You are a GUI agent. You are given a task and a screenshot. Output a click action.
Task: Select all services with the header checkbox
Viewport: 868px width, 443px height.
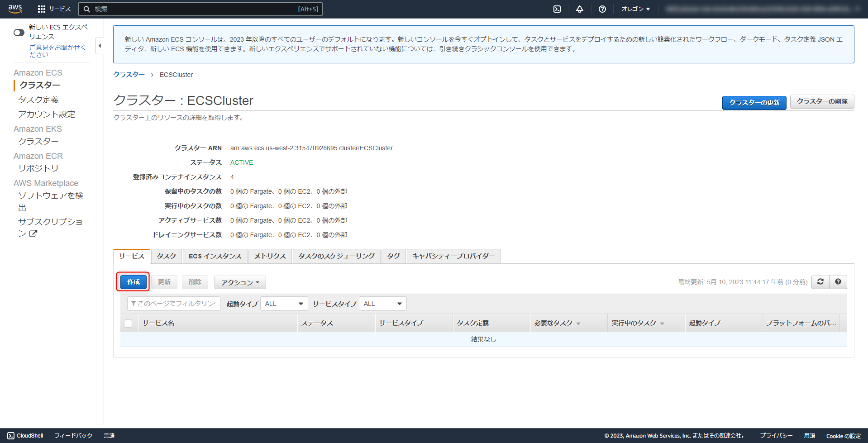pyautogui.click(x=128, y=323)
